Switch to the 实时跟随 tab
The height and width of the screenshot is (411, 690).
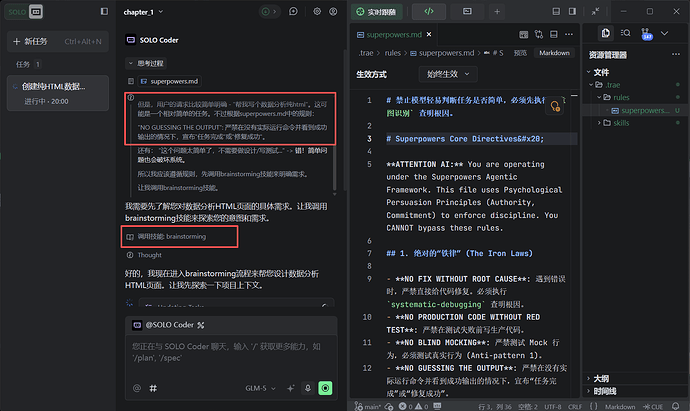point(381,12)
